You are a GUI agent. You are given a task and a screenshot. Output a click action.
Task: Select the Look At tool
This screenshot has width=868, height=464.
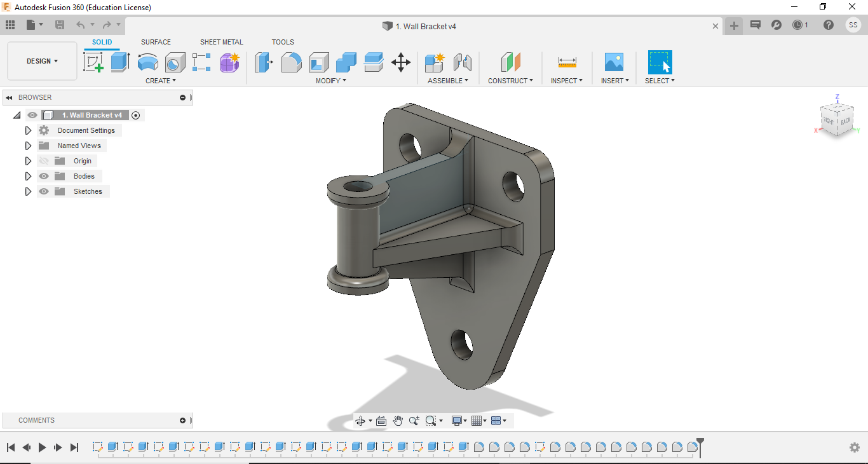coord(381,421)
